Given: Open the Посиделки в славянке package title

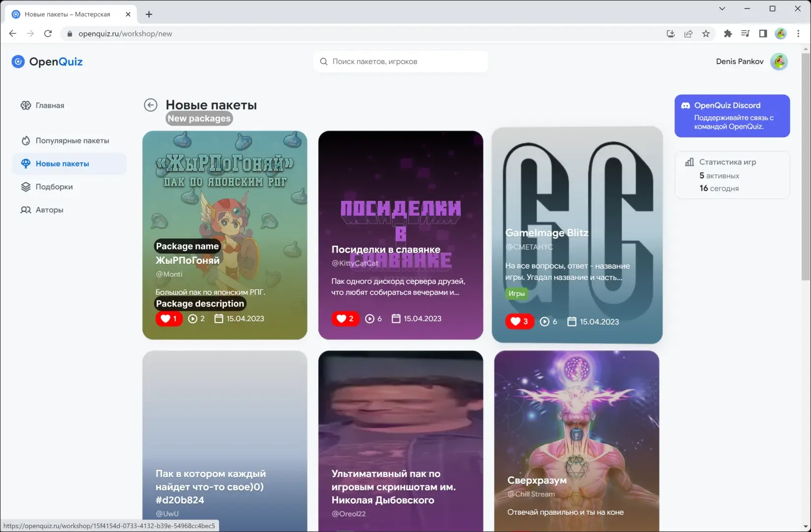Looking at the screenshot, I should [x=386, y=250].
